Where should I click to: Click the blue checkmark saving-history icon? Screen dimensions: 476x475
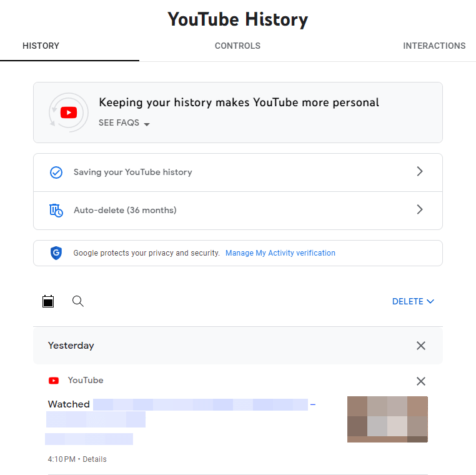click(56, 172)
